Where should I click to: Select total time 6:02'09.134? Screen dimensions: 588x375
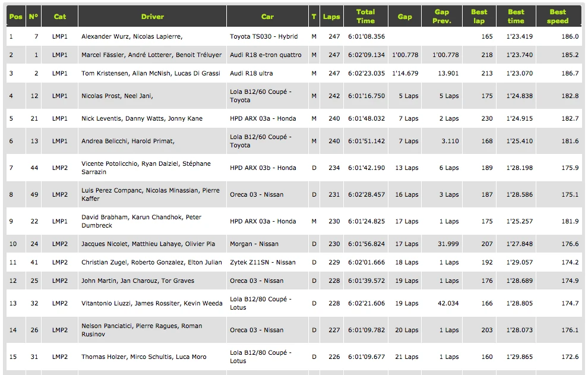366,55
